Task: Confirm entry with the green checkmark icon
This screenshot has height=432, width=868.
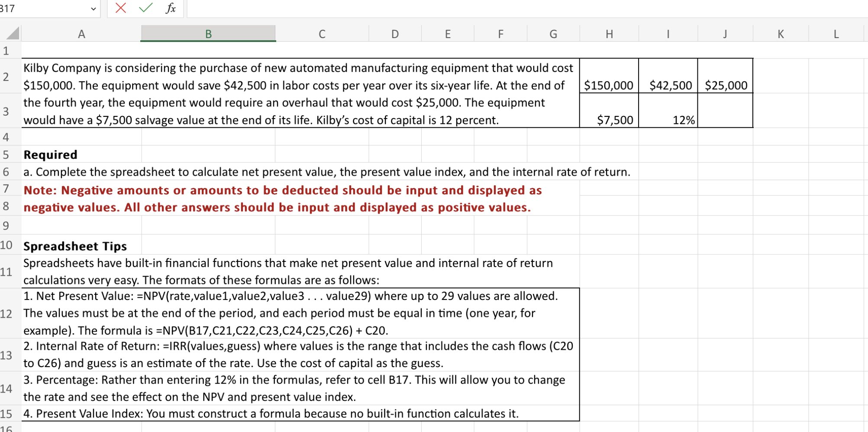Action: tap(145, 8)
